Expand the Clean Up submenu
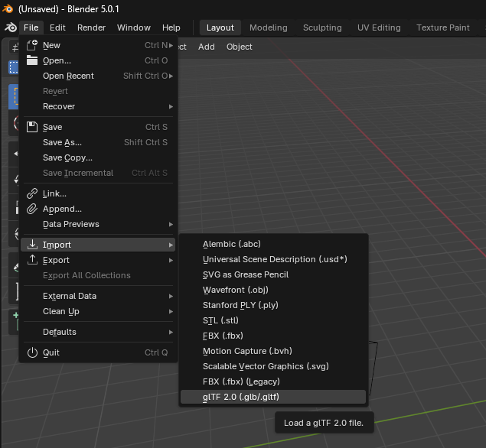Viewport: 486px width, 448px height. tap(98, 311)
